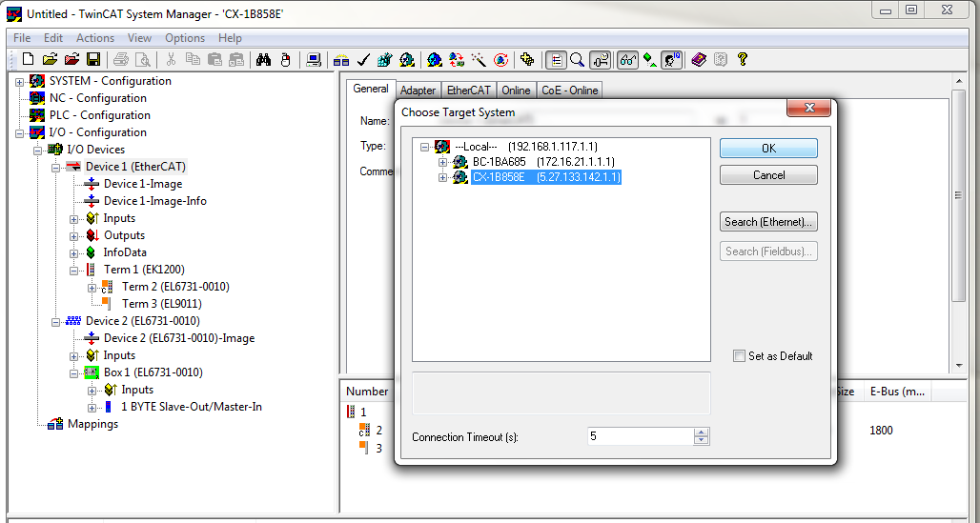Click the Print Preview toolbar icon
The image size is (980, 523).
pos(143,59)
